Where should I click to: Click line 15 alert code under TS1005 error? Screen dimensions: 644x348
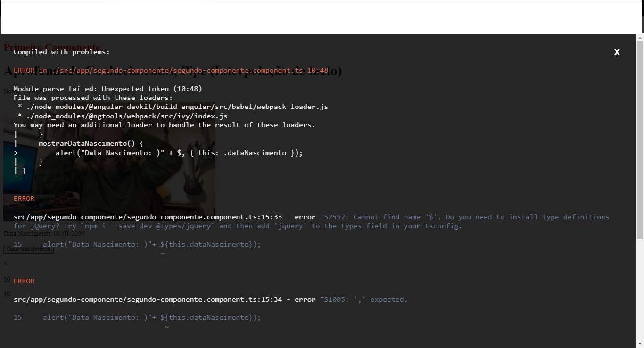[137, 317]
